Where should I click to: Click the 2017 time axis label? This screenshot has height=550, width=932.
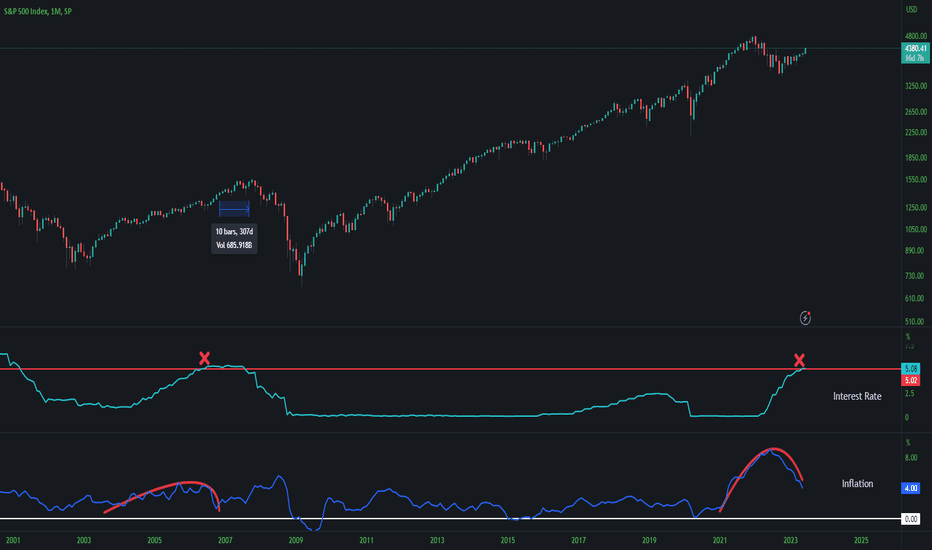pyautogui.click(x=579, y=540)
